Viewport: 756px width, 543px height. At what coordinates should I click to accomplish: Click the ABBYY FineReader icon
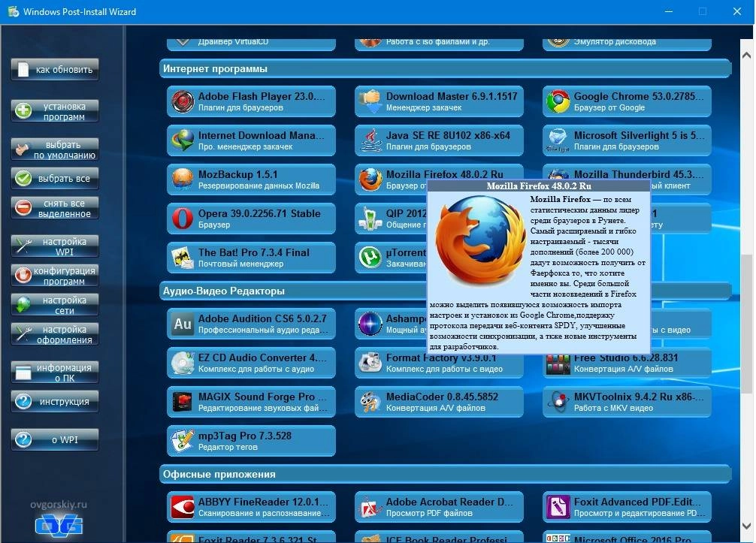(183, 507)
